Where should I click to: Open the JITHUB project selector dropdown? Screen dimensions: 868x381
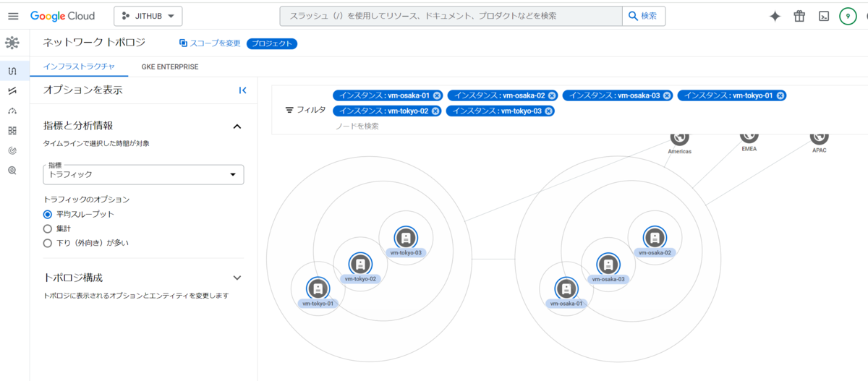pyautogui.click(x=148, y=16)
